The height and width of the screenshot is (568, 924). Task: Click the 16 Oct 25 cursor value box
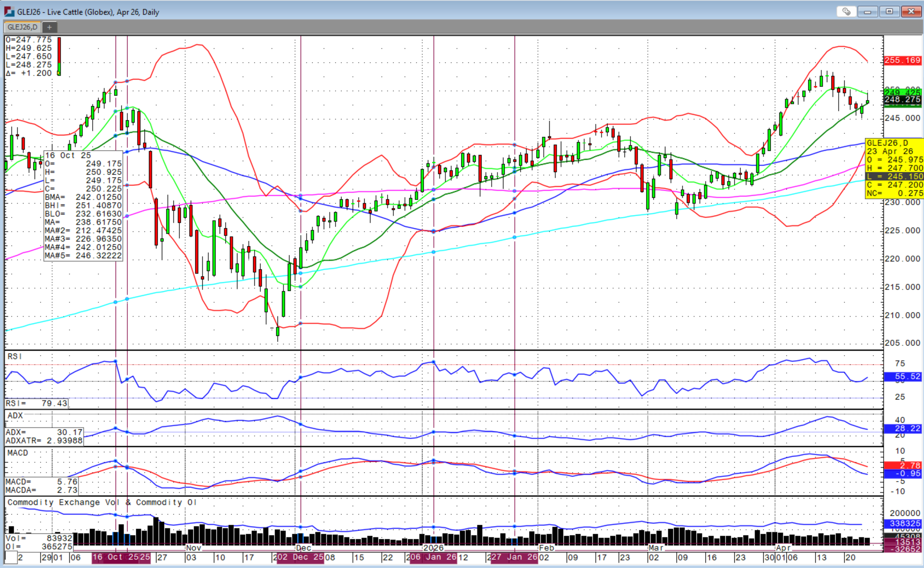click(x=83, y=206)
